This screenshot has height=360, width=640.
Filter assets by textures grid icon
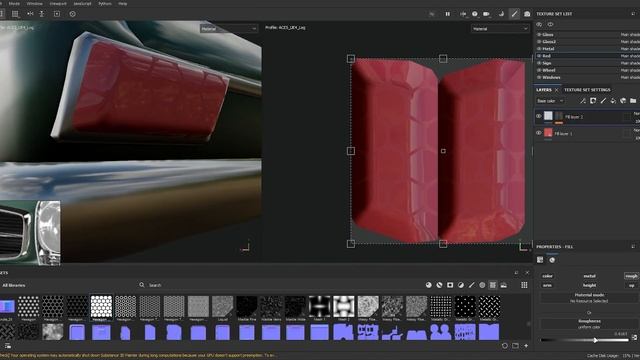493,285
